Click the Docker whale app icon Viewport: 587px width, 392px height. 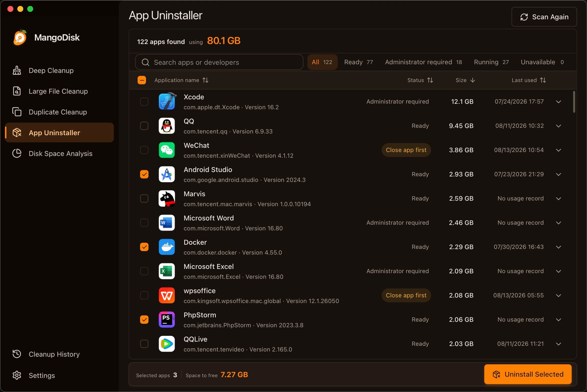pos(167,247)
